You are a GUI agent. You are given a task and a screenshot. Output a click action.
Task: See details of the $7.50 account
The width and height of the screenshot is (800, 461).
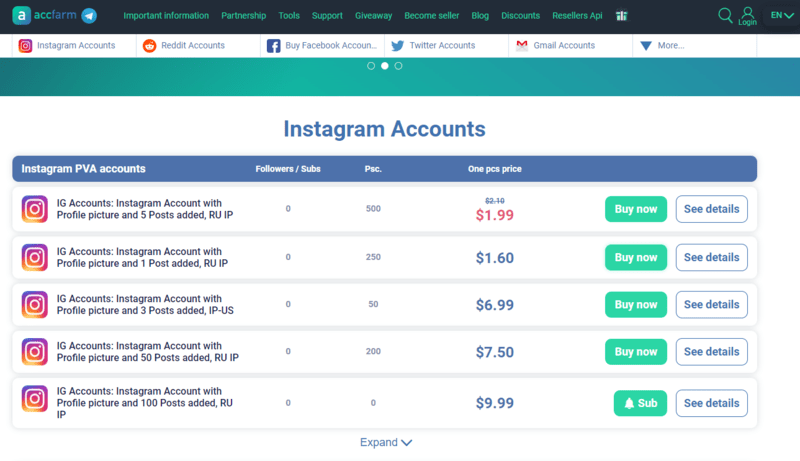pos(712,352)
